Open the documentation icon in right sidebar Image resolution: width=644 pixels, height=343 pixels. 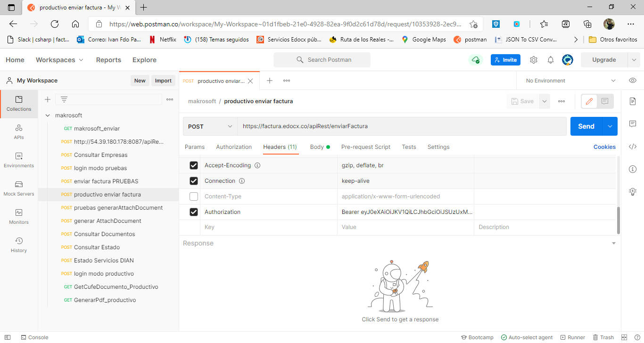pyautogui.click(x=633, y=101)
